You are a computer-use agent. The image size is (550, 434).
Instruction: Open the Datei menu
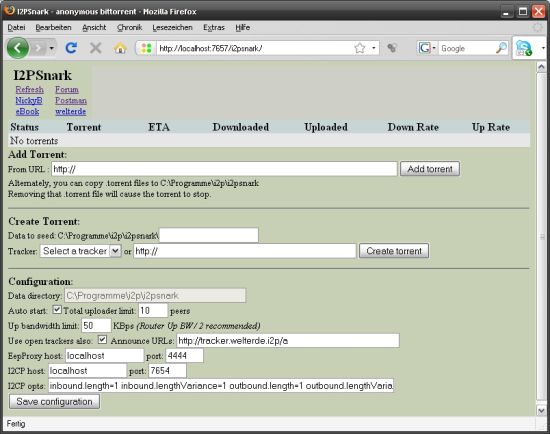16,27
